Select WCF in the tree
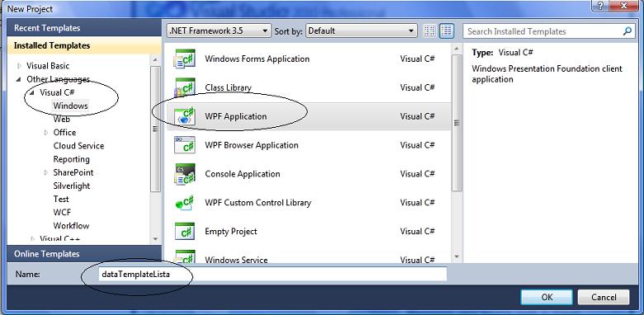This screenshot has height=315, width=644. pos(62,213)
